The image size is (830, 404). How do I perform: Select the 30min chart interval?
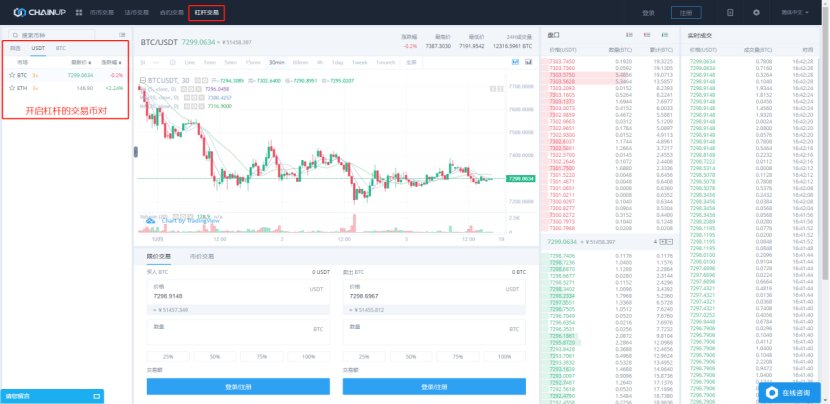[x=276, y=62]
